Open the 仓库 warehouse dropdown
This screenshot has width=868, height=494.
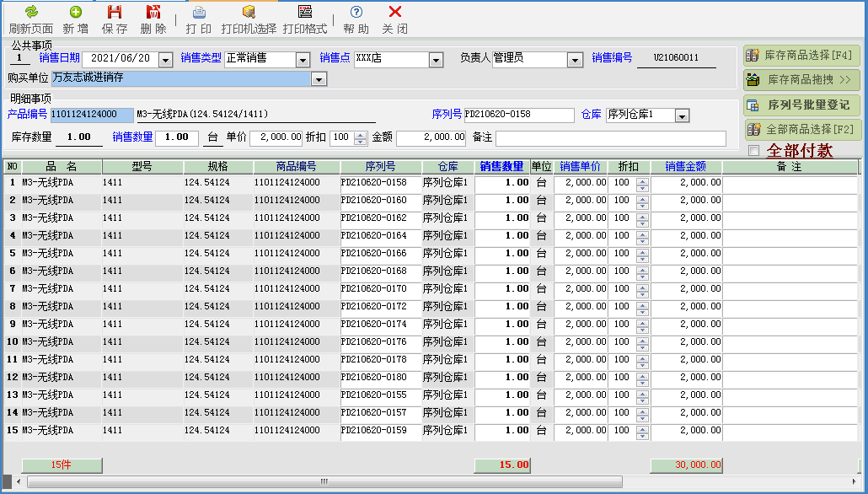(682, 115)
